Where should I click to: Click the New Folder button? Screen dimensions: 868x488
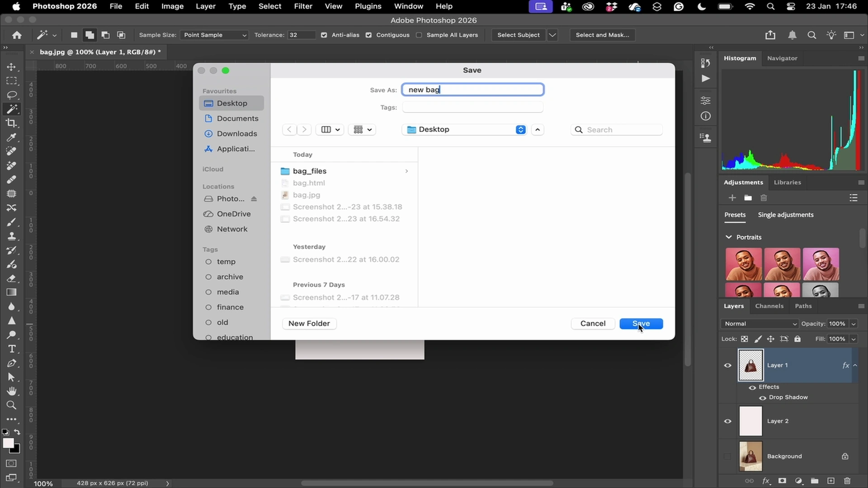click(x=309, y=324)
